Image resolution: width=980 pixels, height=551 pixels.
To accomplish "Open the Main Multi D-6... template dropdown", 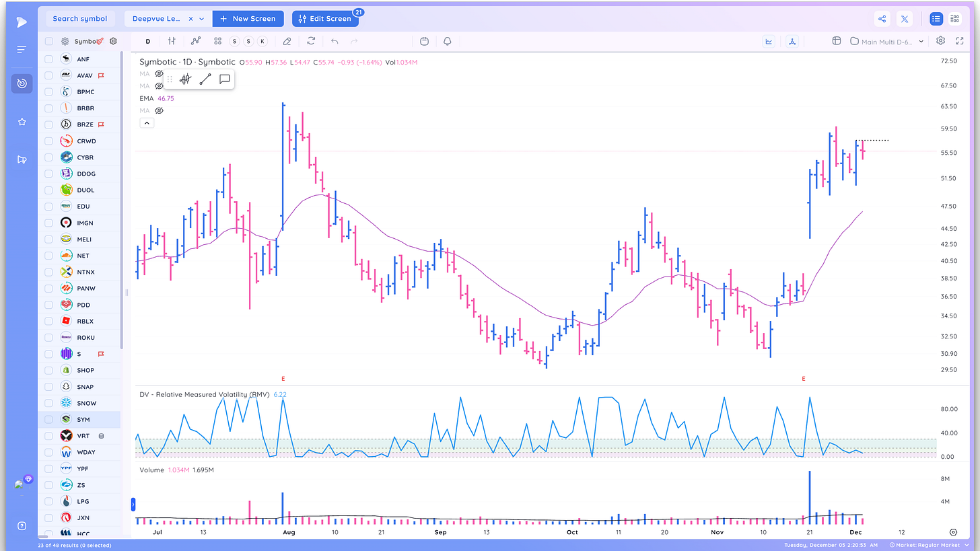I will click(x=887, y=41).
